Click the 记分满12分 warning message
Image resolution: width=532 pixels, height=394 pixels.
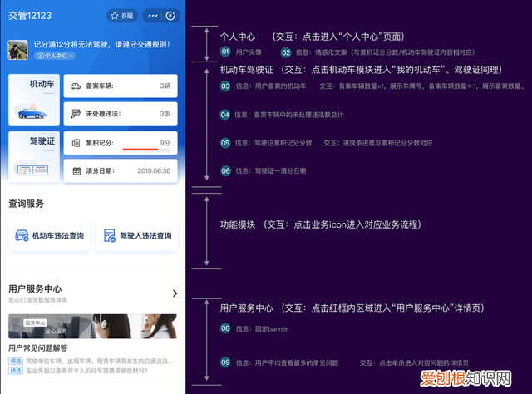[x=101, y=44]
